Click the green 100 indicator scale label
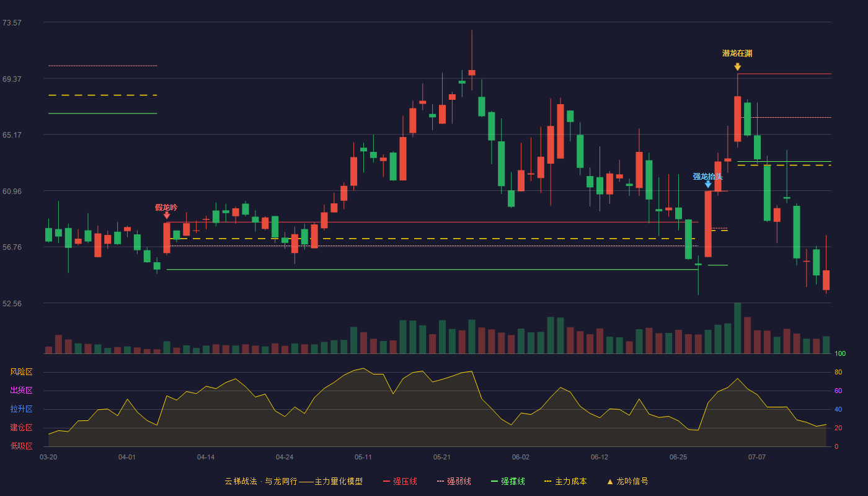The image size is (868, 496). pyautogui.click(x=840, y=353)
